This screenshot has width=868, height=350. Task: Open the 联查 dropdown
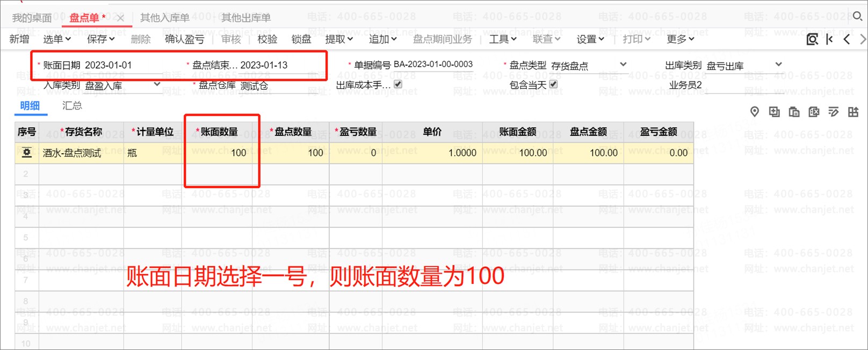546,39
